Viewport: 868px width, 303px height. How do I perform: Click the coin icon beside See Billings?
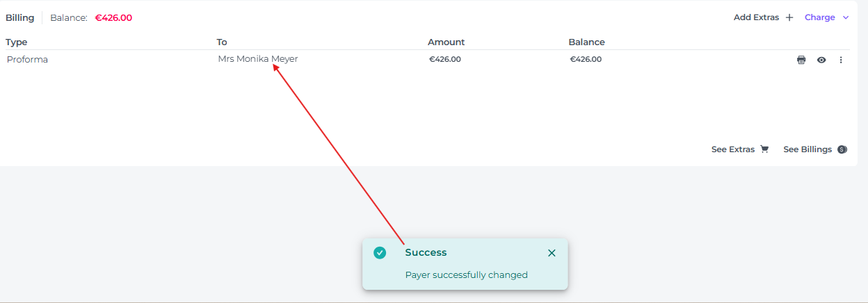click(842, 149)
